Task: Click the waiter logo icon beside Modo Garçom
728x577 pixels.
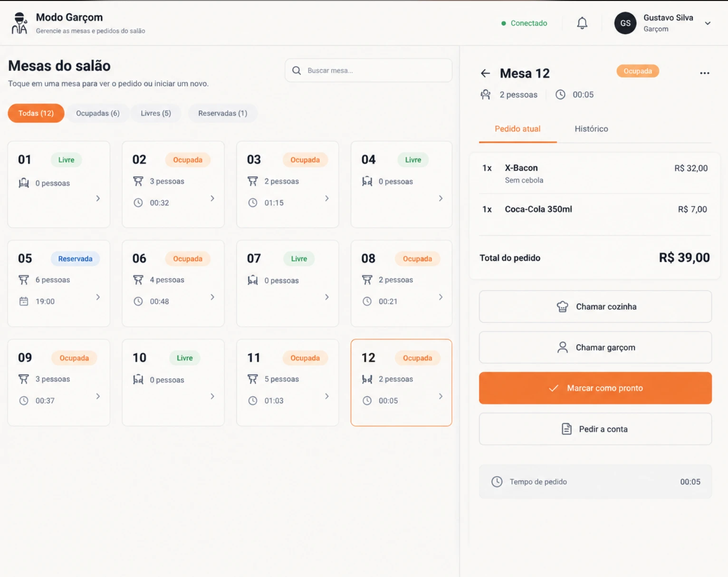Action: click(x=19, y=23)
